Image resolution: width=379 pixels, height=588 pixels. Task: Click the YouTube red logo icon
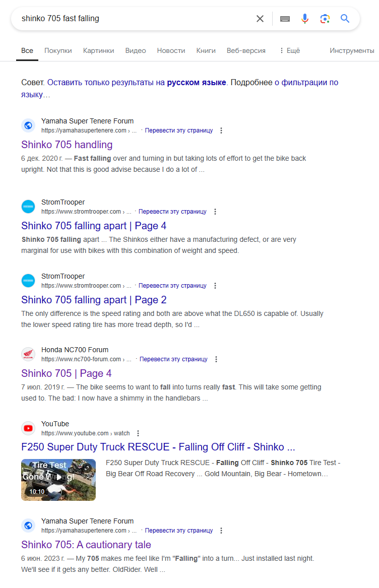click(x=28, y=428)
